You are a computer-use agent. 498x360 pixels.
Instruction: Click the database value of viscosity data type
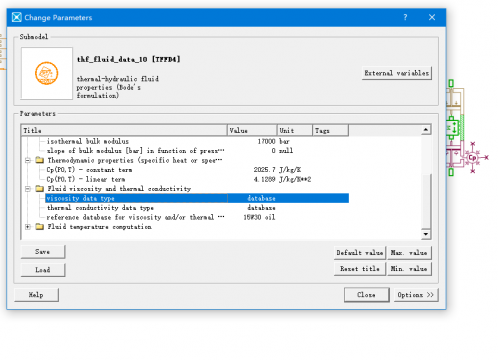[261, 198]
